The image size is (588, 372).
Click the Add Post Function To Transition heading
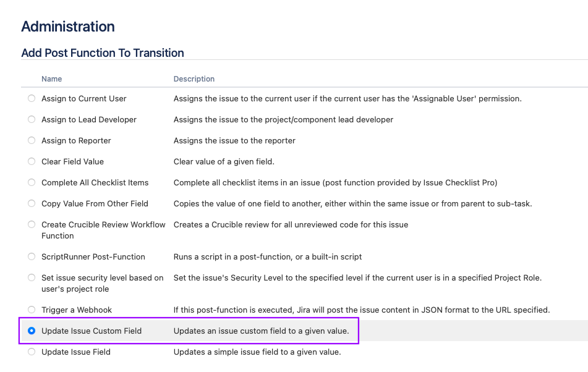103,53
